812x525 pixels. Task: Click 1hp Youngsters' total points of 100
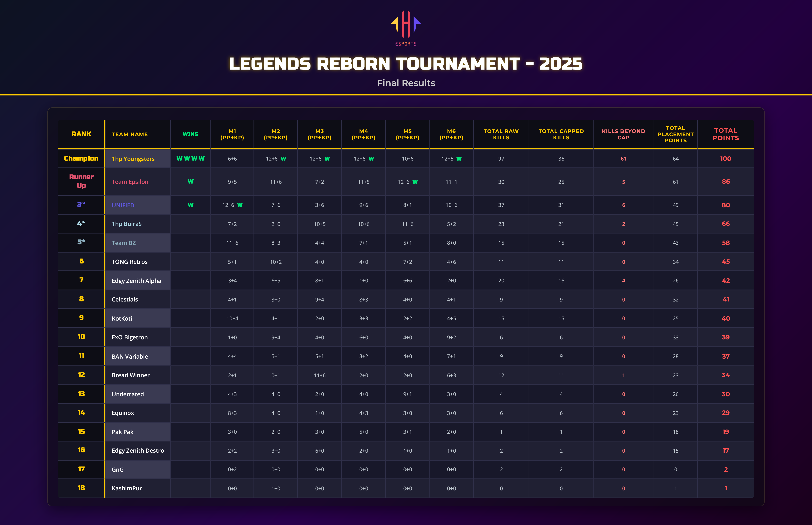(725, 158)
